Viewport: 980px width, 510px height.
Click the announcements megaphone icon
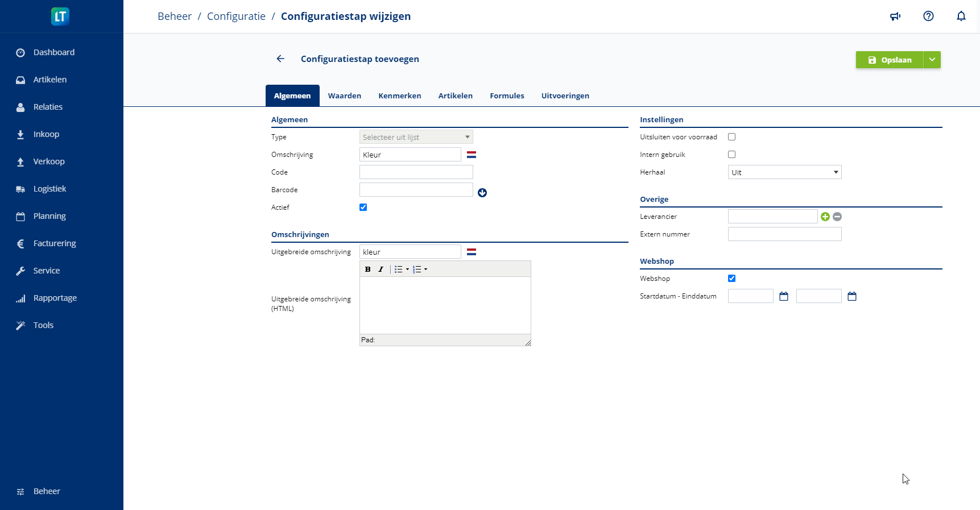(895, 16)
